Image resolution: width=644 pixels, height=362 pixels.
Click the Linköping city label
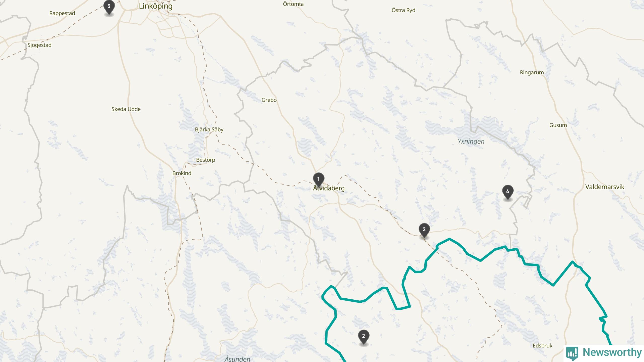point(156,6)
